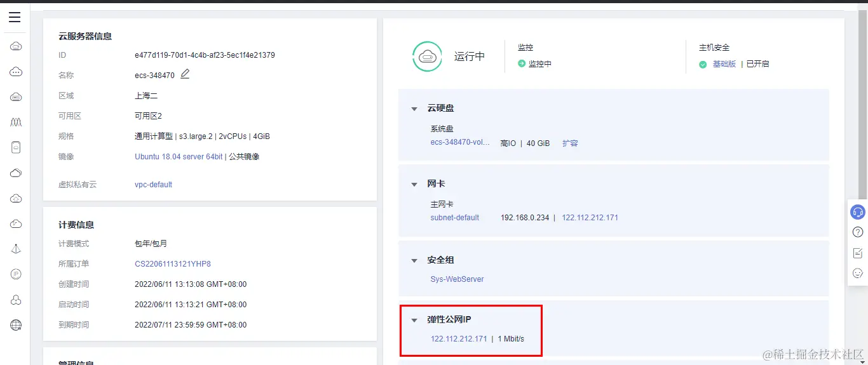Open order CS22061113121YHP8
868x365 pixels.
tap(173, 264)
